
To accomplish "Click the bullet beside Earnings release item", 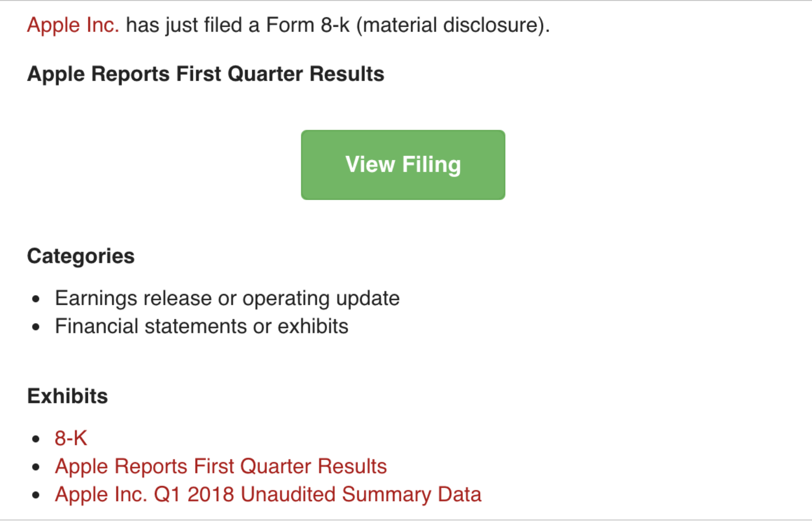I will click(36, 299).
